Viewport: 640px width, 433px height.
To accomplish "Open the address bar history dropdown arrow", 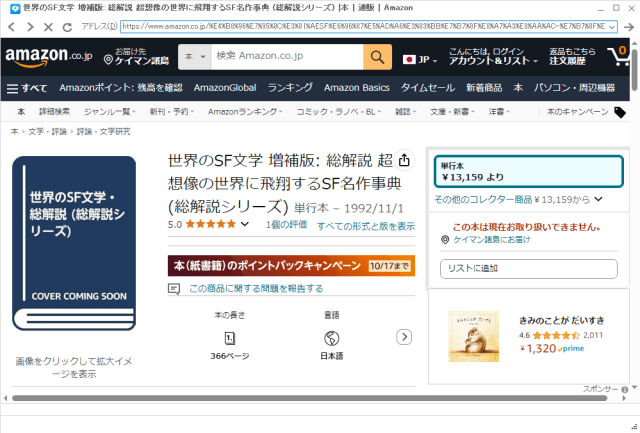I will 611,27.
